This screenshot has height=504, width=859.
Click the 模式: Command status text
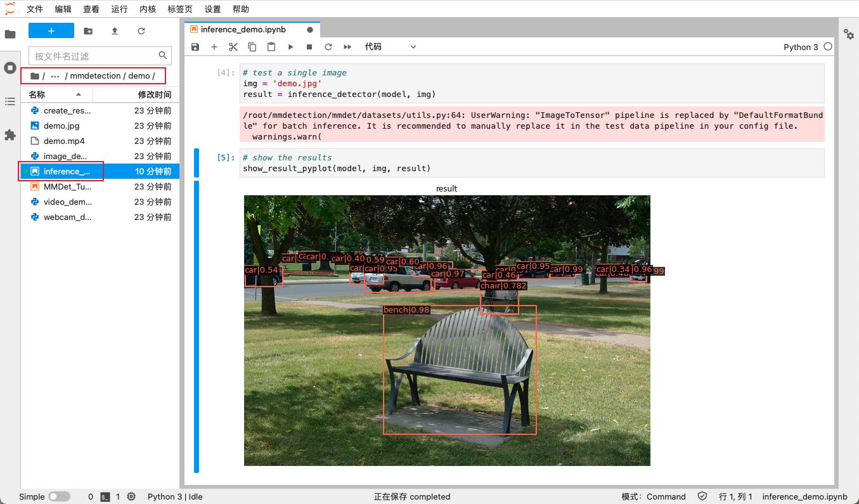coord(654,496)
